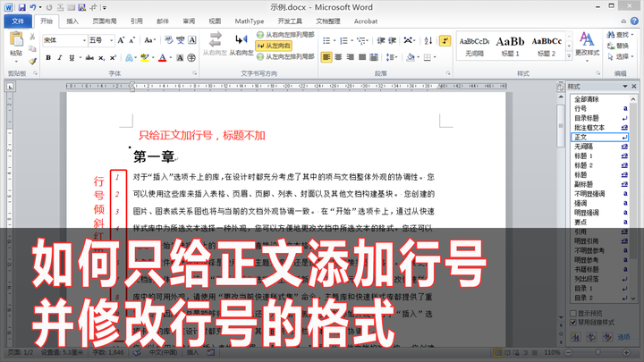Click the Help question mark icon
644x362 pixels.
pos(634,21)
